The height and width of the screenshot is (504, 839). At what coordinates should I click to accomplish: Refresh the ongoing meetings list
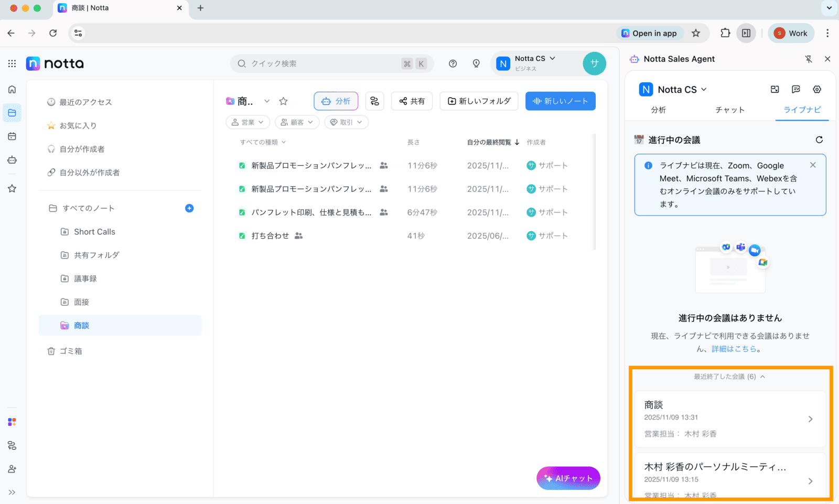click(819, 140)
